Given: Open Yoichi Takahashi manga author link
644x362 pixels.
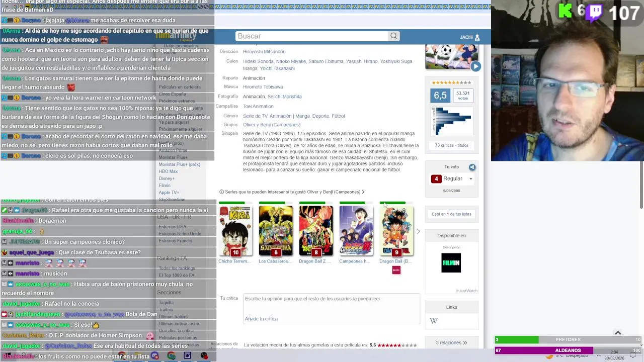Looking at the screenshot, I should click(277, 68).
